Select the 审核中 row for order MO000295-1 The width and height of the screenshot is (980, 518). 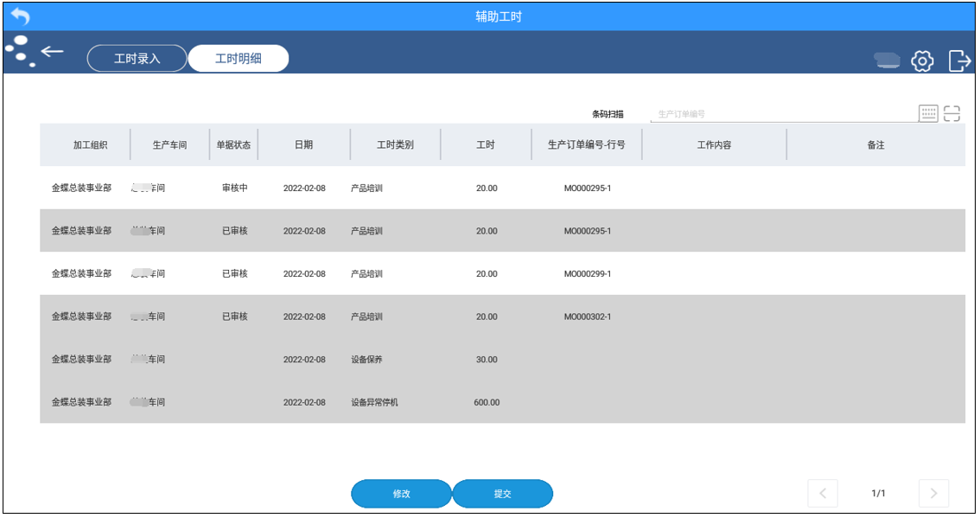(432, 187)
